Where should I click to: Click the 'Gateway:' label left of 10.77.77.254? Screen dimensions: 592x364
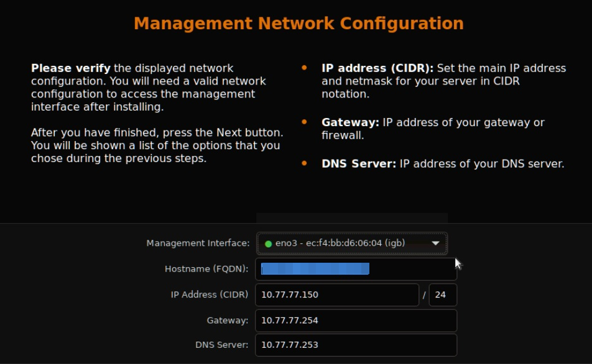pyautogui.click(x=228, y=321)
